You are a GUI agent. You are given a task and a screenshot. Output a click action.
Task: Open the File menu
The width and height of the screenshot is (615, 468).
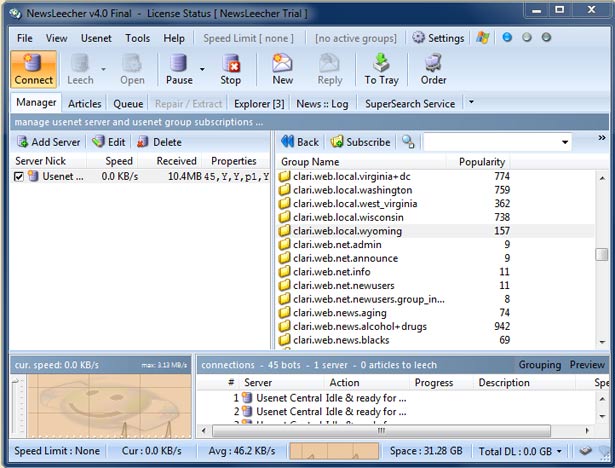click(x=25, y=38)
